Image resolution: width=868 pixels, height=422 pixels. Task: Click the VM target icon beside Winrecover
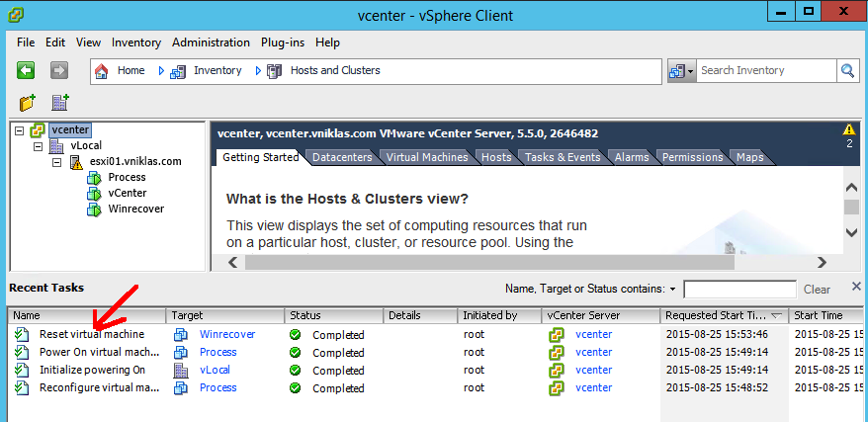tap(181, 335)
